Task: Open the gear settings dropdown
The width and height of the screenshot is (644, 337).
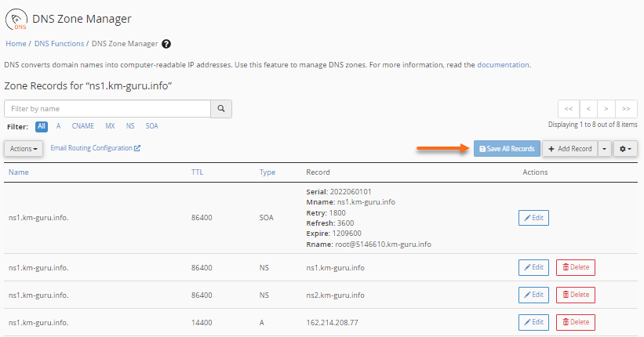Action: (x=625, y=148)
